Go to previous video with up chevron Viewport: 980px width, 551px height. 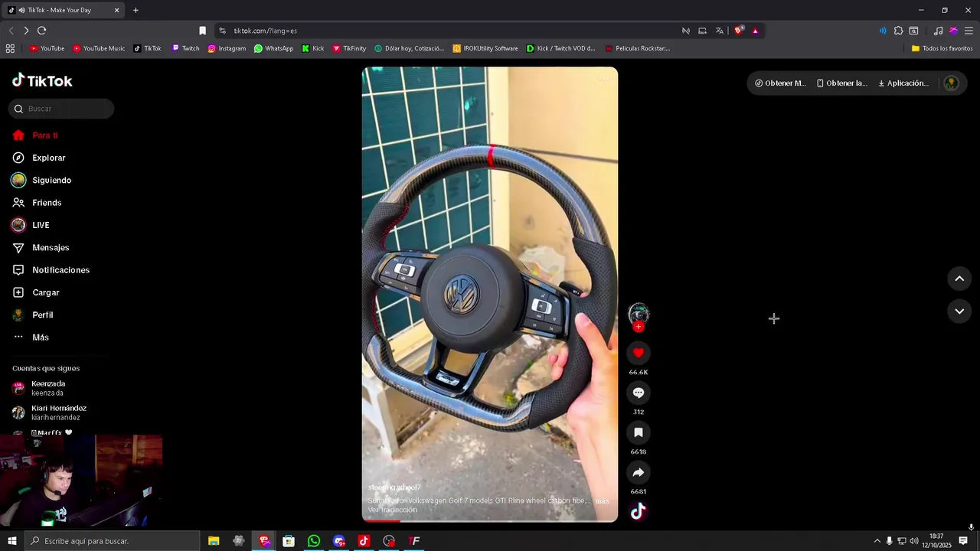[x=959, y=279]
